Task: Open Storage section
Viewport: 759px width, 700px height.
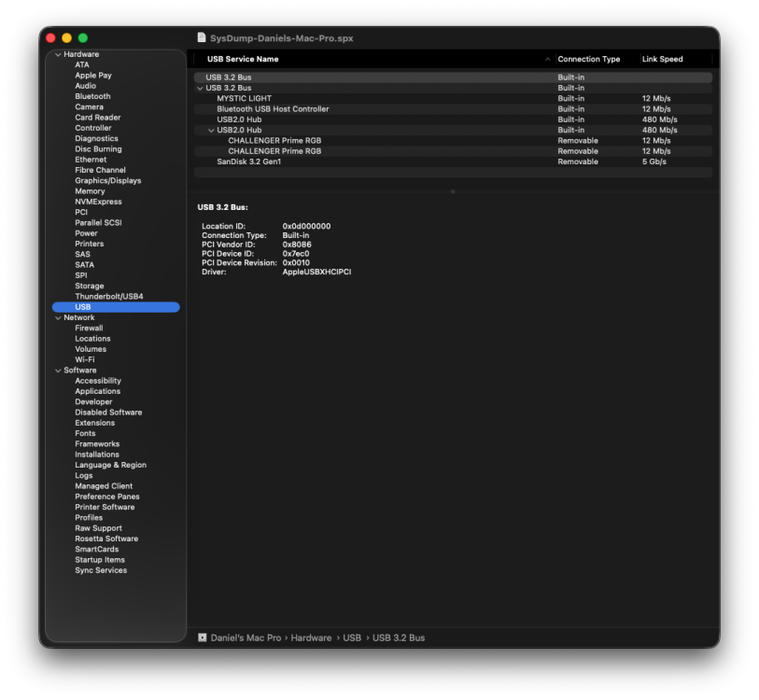Action: pyautogui.click(x=89, y=287)
